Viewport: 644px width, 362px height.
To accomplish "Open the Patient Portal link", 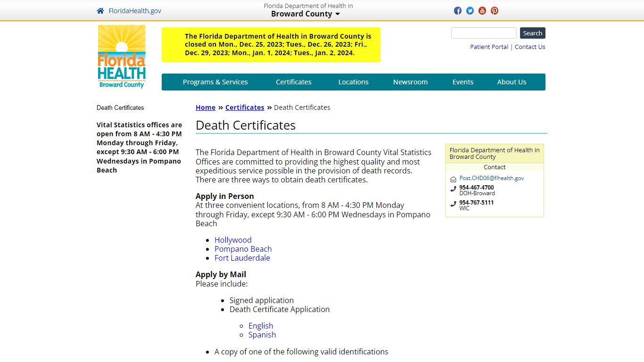I will 489,47.
